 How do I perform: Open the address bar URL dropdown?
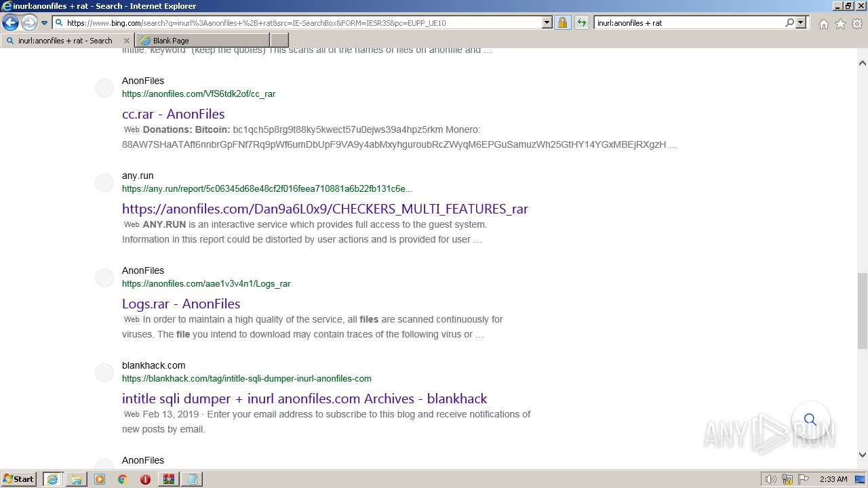point(547,22)
